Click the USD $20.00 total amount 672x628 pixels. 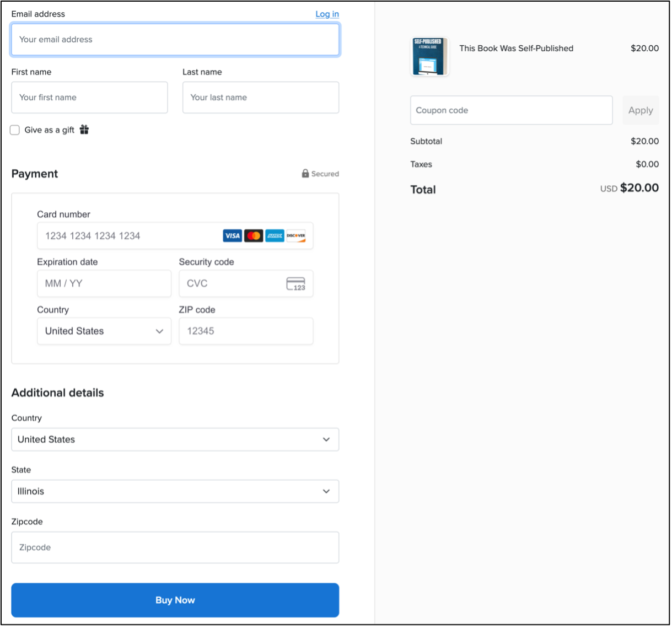coord(630,188)
